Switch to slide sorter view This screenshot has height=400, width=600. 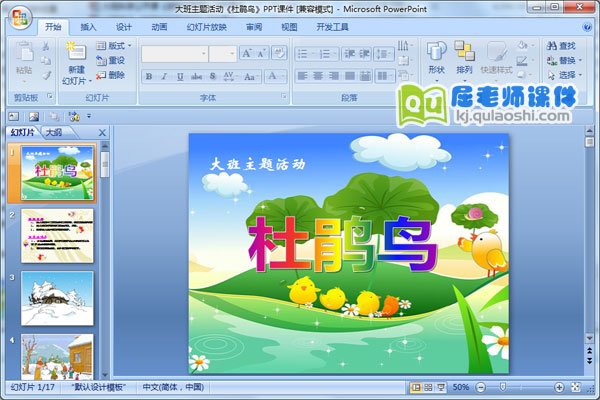tap(427, 387)
